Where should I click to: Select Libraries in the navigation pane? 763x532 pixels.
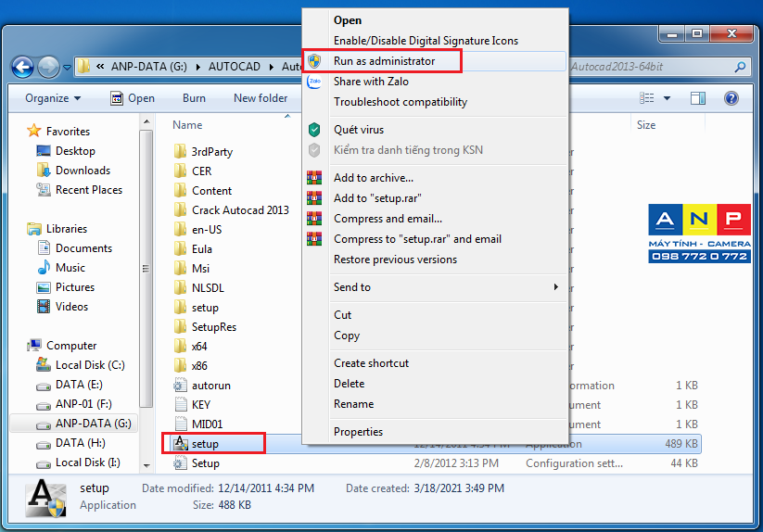[x=57, y=229]
